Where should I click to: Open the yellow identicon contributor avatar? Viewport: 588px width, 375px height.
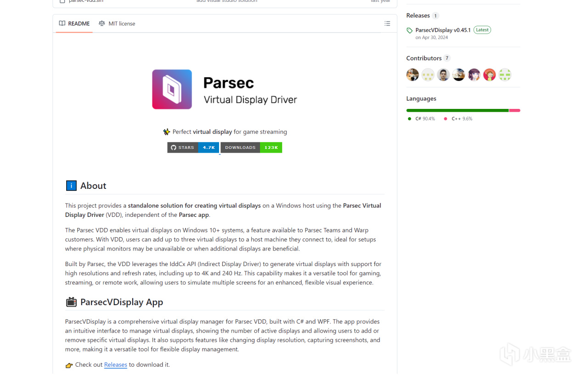tap(428, 74)
